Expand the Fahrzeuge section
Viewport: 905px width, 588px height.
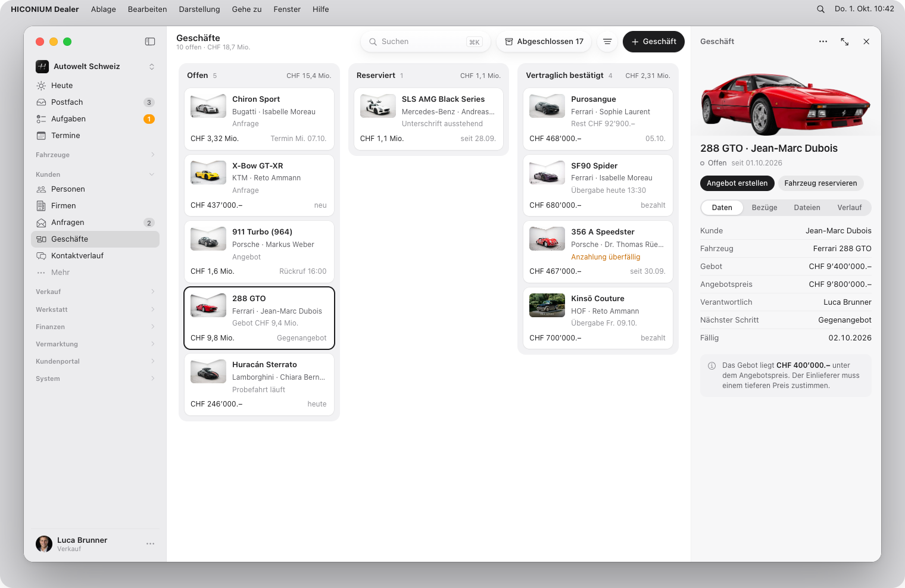tap(95, 155)
